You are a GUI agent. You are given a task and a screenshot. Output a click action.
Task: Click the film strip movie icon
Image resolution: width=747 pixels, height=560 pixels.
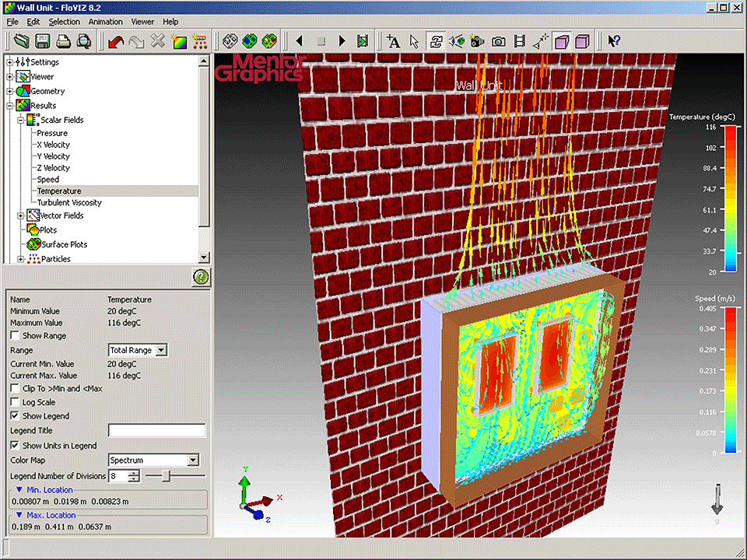(x=520, y=41)
